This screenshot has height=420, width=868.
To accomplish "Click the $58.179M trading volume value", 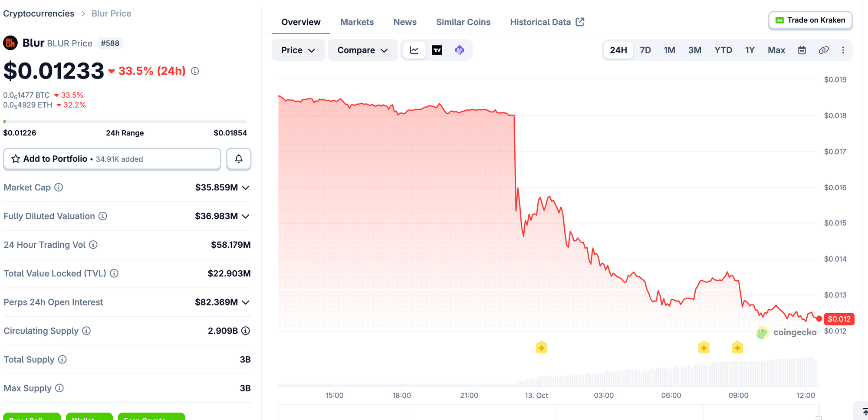I will point(230,245).
